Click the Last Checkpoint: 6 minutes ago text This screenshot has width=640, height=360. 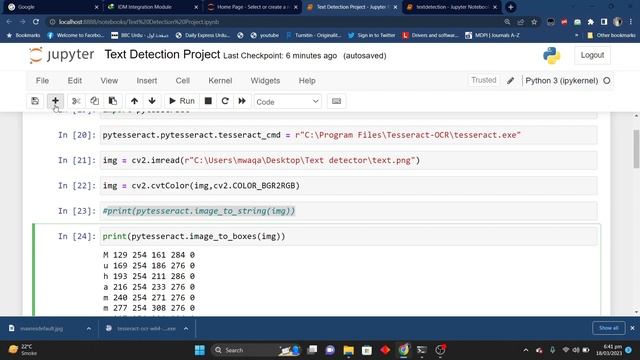pyautogui.click(x=280, y=56)
